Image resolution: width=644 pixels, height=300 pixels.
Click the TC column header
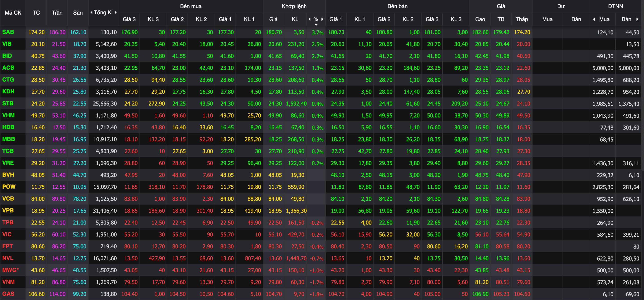click(x=36, y=13)
